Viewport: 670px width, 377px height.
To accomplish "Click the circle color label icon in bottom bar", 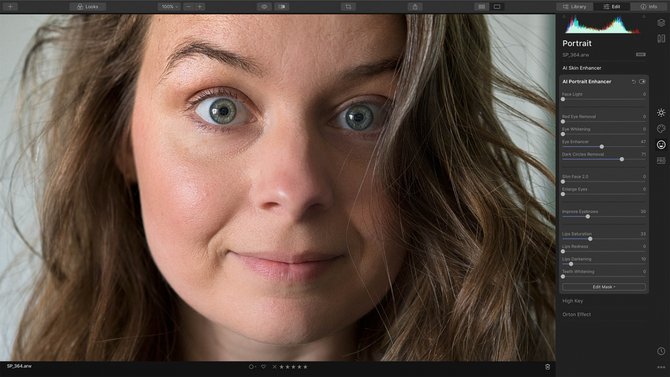I will pos(252,367).
